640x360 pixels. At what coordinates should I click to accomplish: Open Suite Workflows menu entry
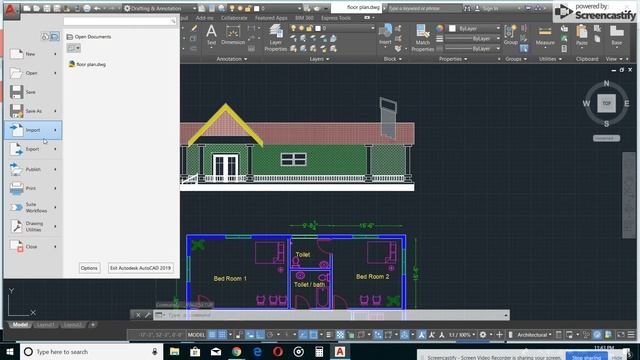point(33,207)
